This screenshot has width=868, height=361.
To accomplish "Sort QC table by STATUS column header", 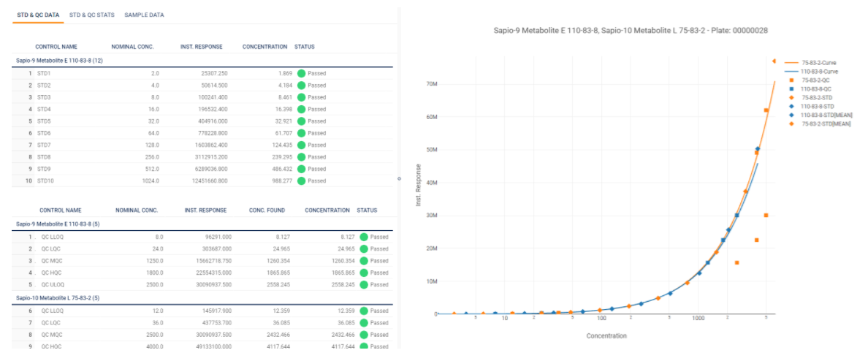I will tap(367, 210).
